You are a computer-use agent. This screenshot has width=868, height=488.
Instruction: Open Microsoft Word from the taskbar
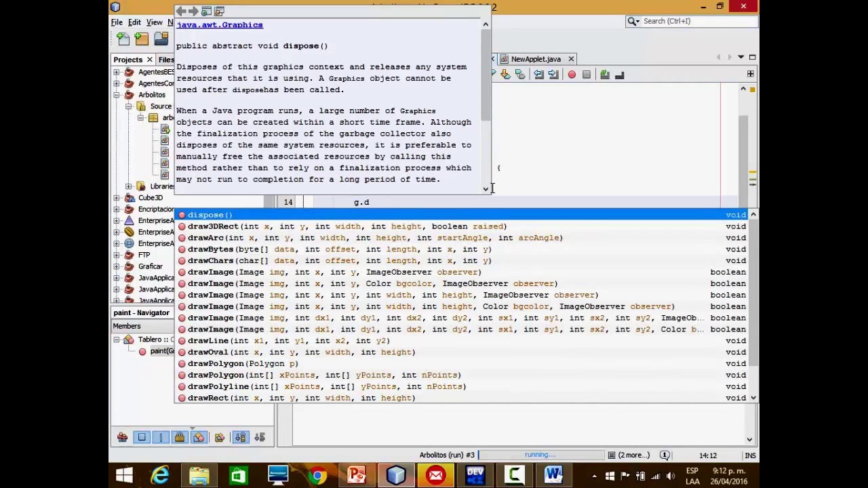coord(553,475)
